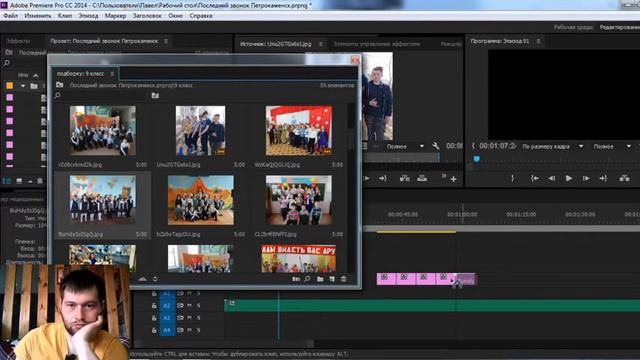
Task: Select the Источник: Unu2GTGx6xI.jpg tab
Action: [x=276, y=44]
